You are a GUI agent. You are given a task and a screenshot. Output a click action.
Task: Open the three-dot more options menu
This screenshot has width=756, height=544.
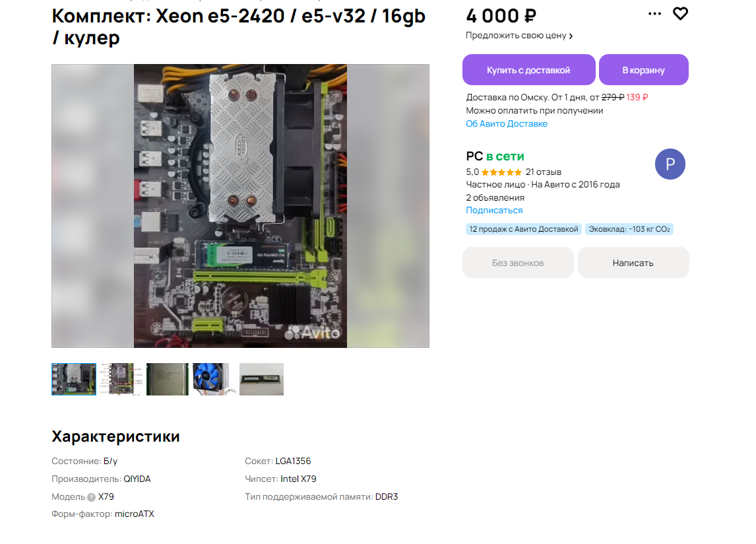(x=654, y=13)
